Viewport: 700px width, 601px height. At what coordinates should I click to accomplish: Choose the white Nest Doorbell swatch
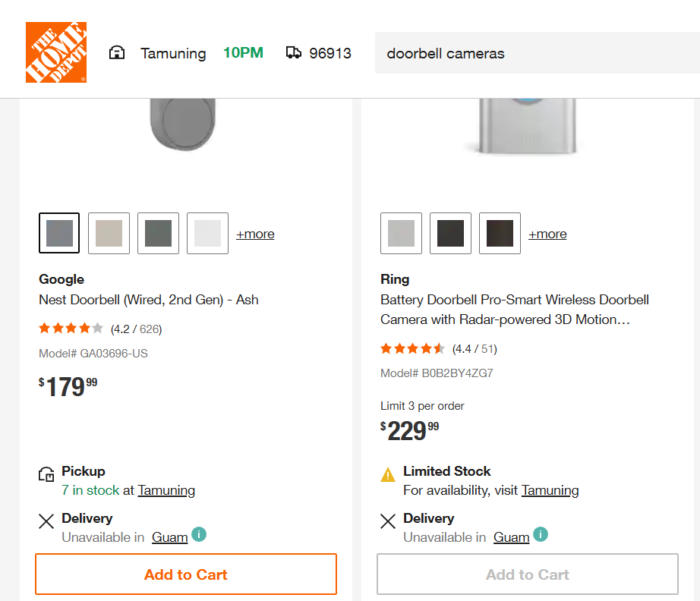(207, 234)
